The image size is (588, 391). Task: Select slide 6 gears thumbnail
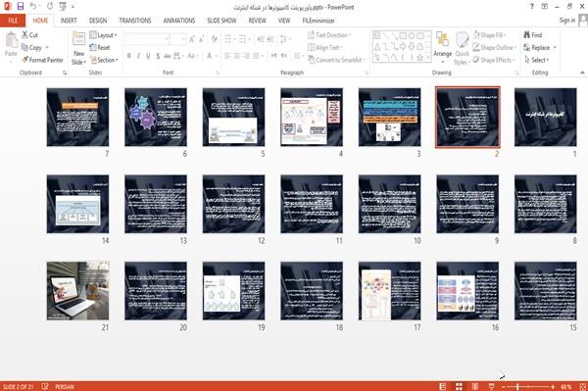(x=156, y=117)
